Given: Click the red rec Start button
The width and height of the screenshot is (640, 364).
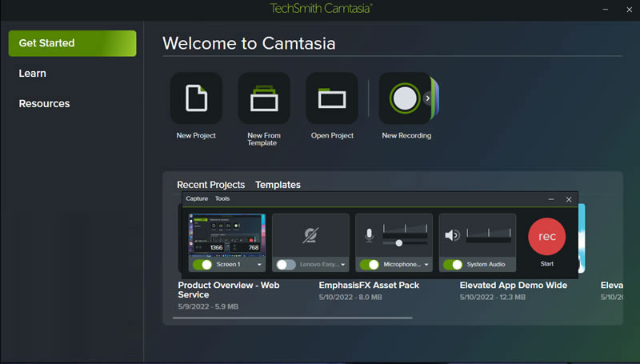Looking at the screenshot, I should pos(547,237).
